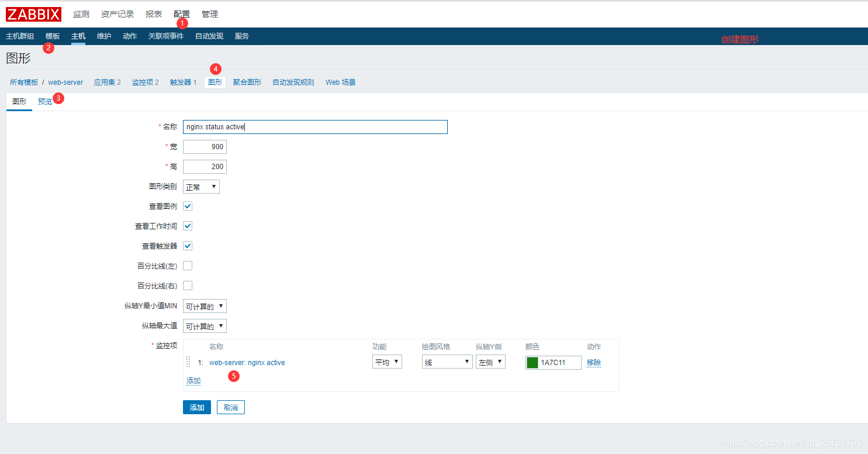Open 自动发现规则 link
868x454 pixels.
(293, 82)
